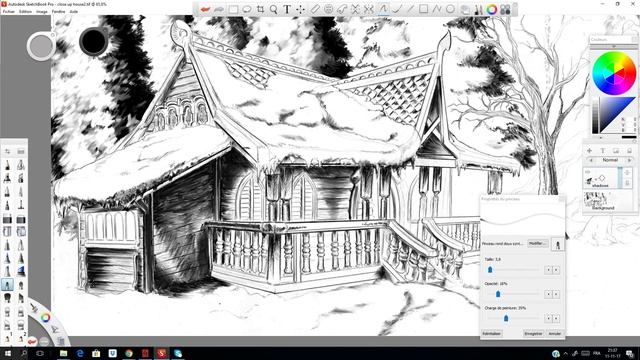This screenshot has height=360, width=640.
Task: Open the Image menu
Action: [42, 12]
